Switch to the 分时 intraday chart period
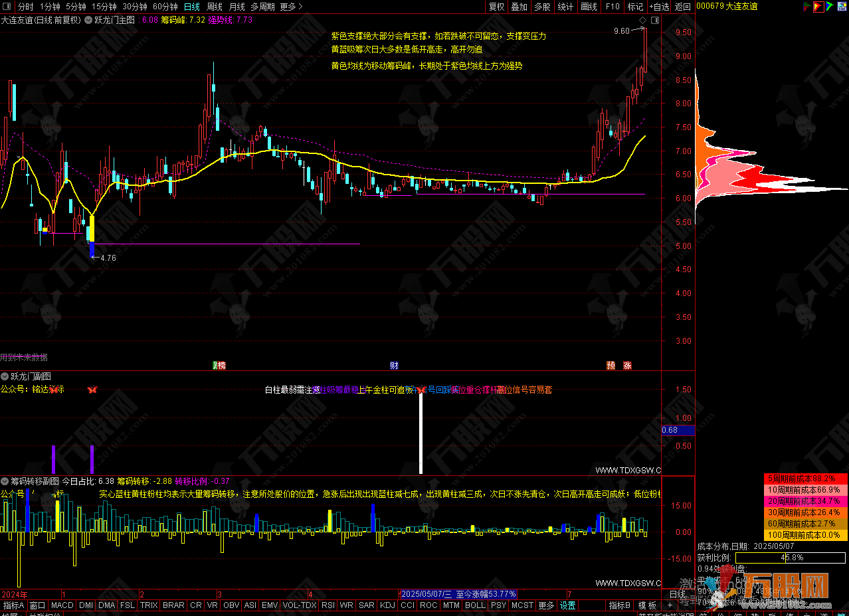 (x=25, y=7)
